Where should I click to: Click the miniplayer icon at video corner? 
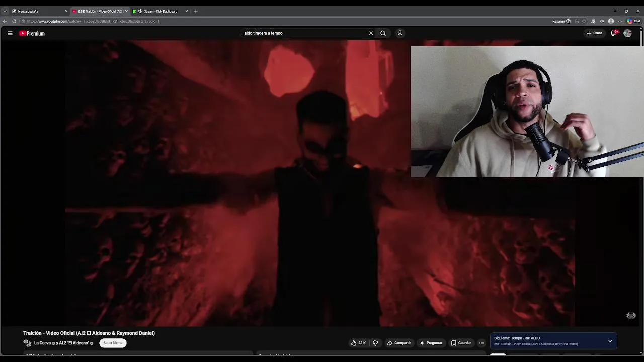point(631,316)
